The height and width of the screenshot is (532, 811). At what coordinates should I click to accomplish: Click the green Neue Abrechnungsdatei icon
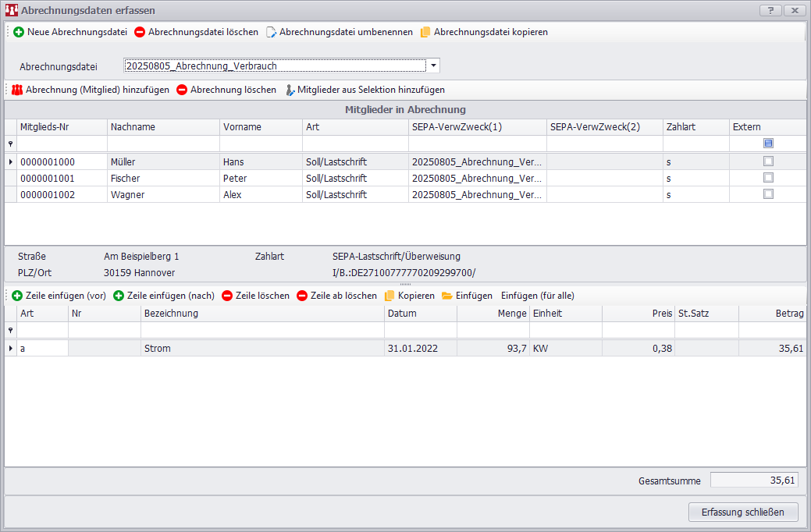(19, 33)
